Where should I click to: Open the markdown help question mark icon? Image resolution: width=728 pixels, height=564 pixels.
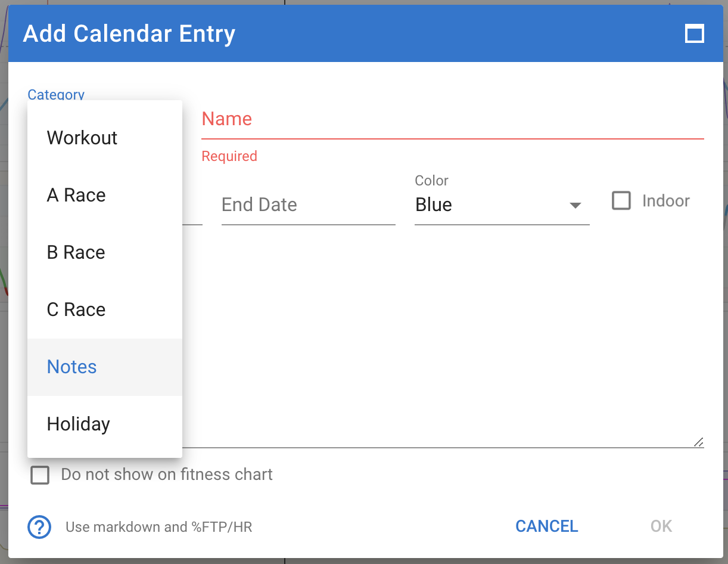[x=39, y=526]
